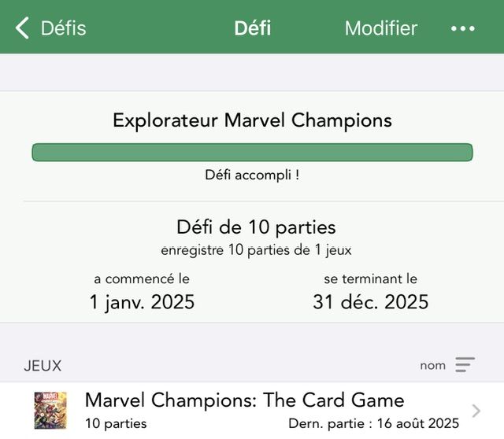Screen dimensions: 504x439
Task: Tap the start date 1 janv. 2025
Action: [142, 302]
